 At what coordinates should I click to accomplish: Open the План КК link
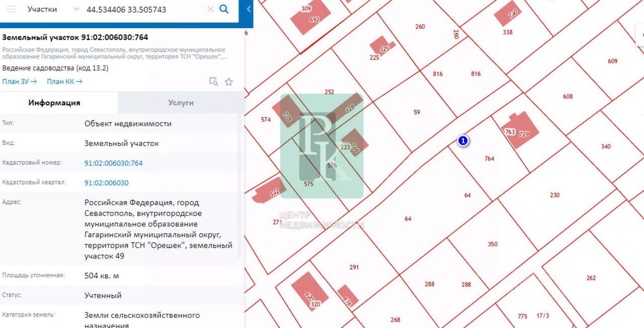[x=64, y=81]
